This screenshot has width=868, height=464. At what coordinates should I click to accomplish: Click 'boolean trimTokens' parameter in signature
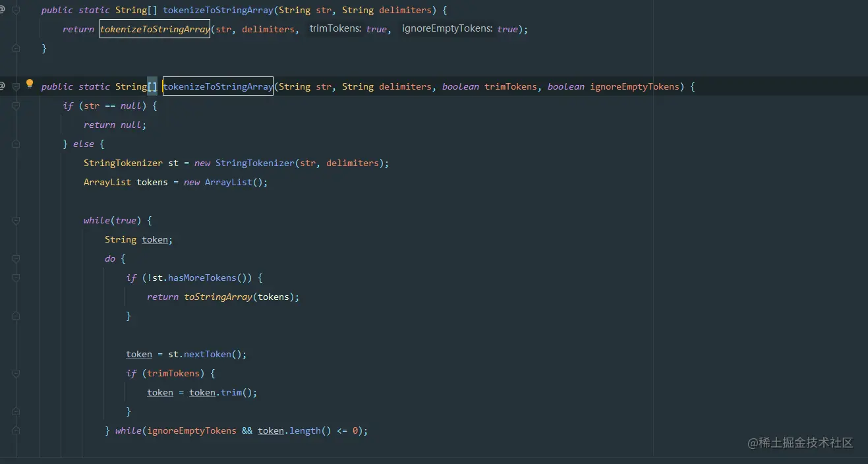click(x=490, y=86)
